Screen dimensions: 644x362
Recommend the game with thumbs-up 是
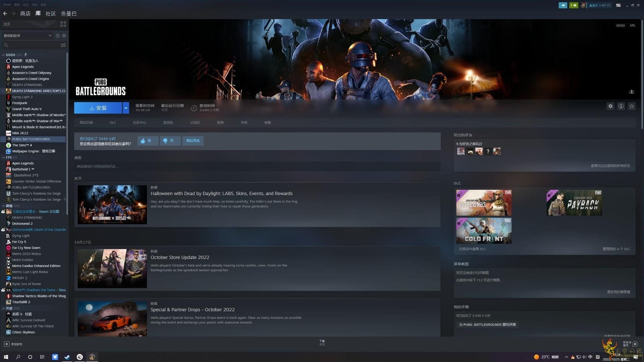[148, 141]
